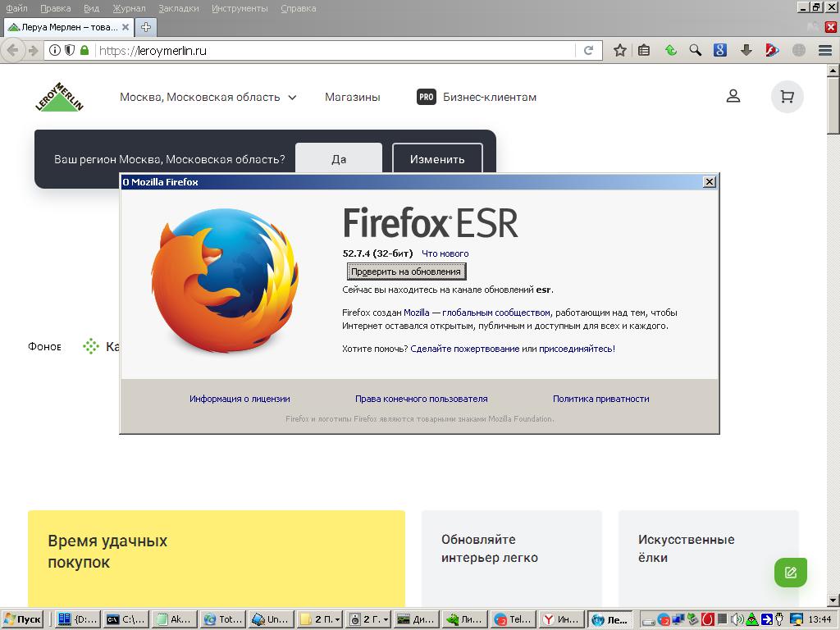Open the Инструменты menu

coord(240,8)
